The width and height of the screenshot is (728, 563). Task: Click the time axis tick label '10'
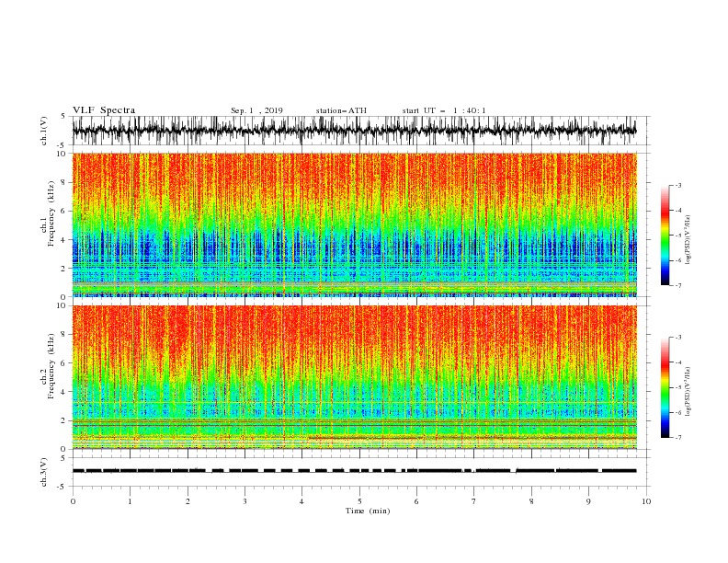click(646, 501)
